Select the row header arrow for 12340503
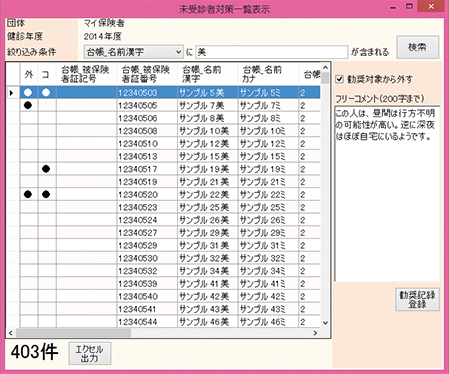This screenshot has height=374, width=449. point(13,93)
